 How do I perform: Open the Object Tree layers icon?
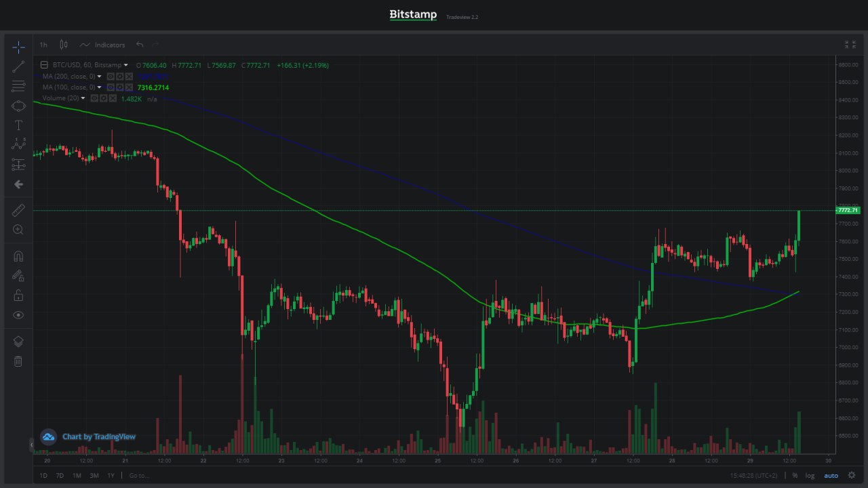18,342
